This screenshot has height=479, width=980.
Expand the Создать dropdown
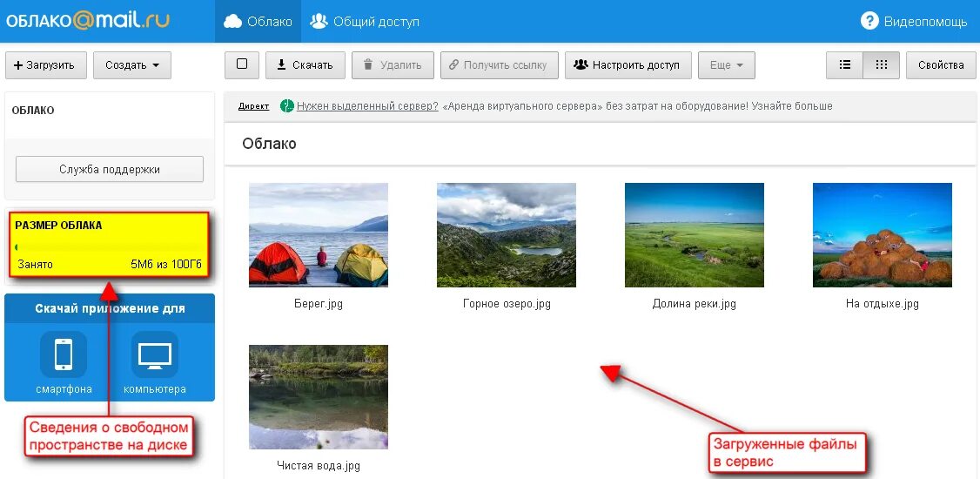[x=132, y=65]
